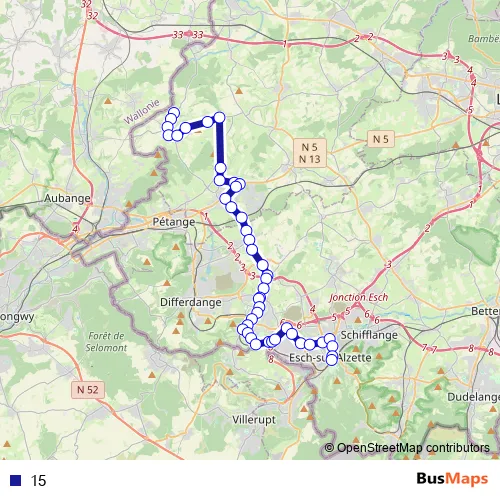Click the N 52 road shield
Screen dimensions: 500x500
click(88, 390)
